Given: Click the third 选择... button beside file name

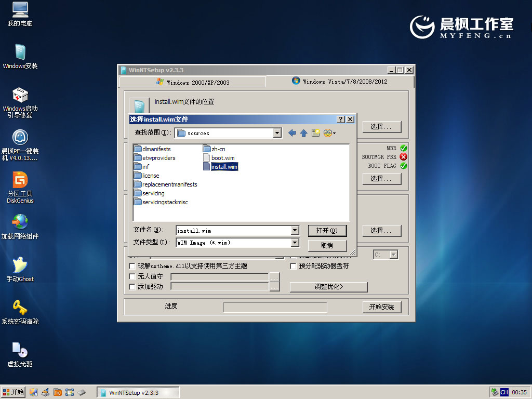Looking at the screenshot, I should pyautogui.click(x=382, y=231).
